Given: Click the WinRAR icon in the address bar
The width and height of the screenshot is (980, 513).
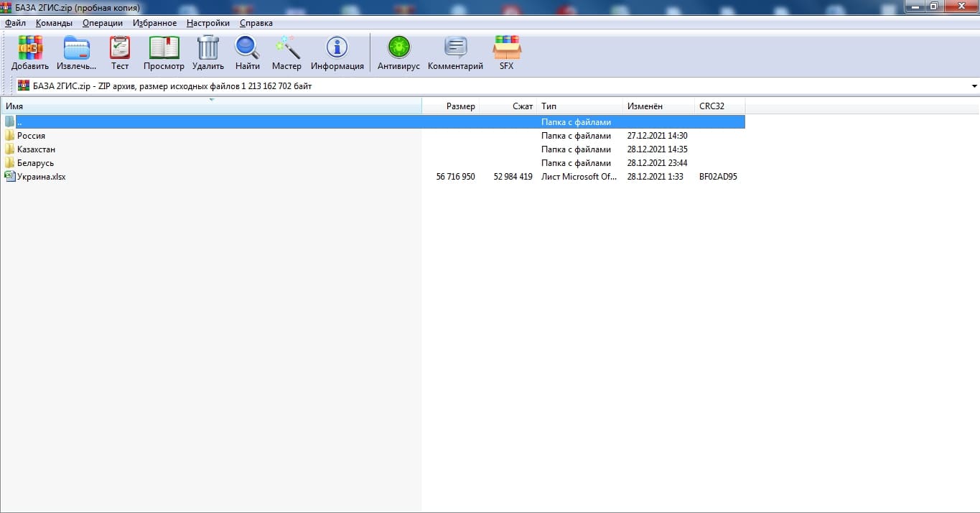Looking at the screenshot, I should 24,85.
